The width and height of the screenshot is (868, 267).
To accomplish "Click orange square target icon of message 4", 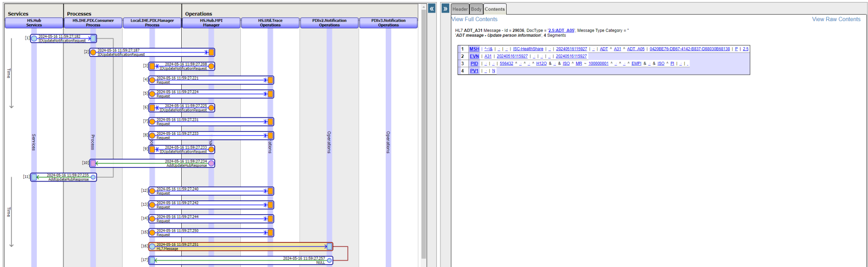I will [x=270, y=80].
